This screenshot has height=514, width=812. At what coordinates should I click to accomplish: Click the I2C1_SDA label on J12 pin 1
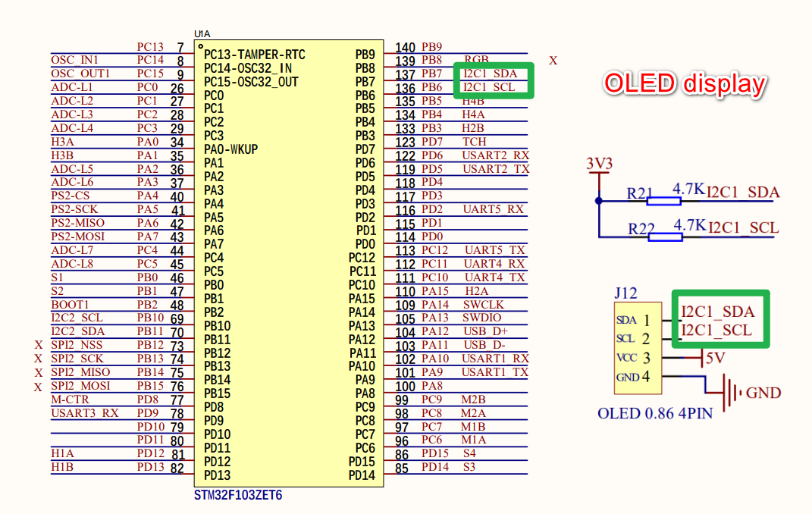coord(718,312)
